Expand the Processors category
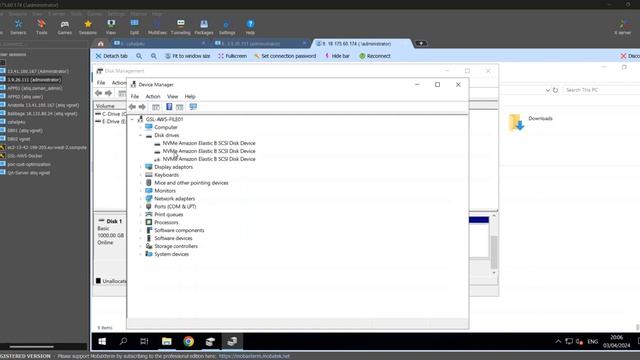The width and height of the screenshot is (640, 360). (140, 222)
